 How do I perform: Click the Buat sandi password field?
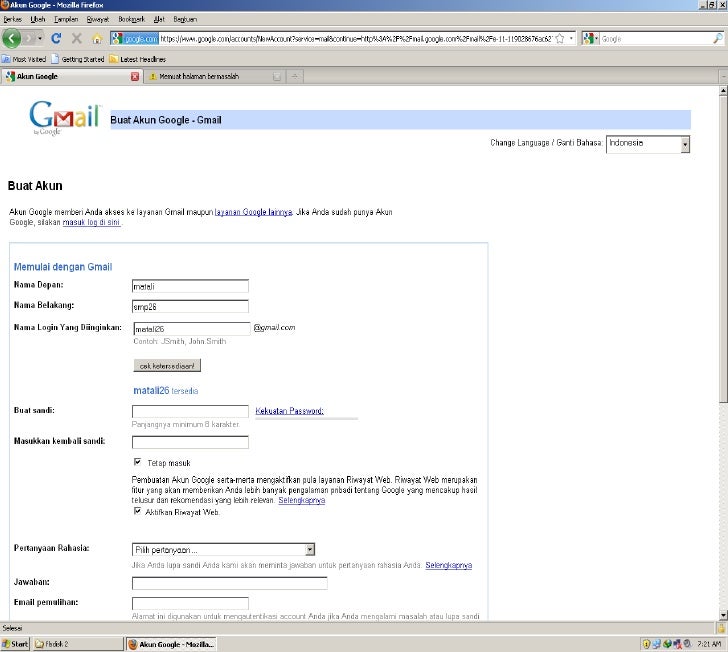190,411
